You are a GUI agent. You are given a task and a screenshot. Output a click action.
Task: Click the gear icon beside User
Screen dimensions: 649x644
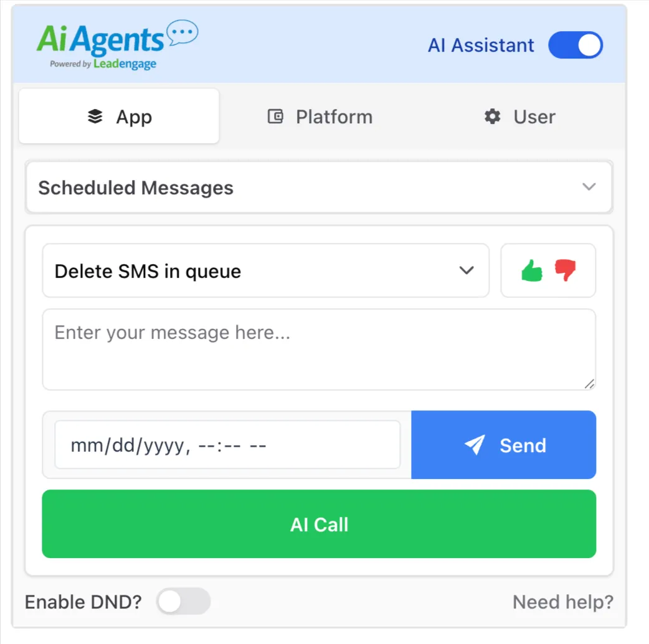[x=492, y=116]
